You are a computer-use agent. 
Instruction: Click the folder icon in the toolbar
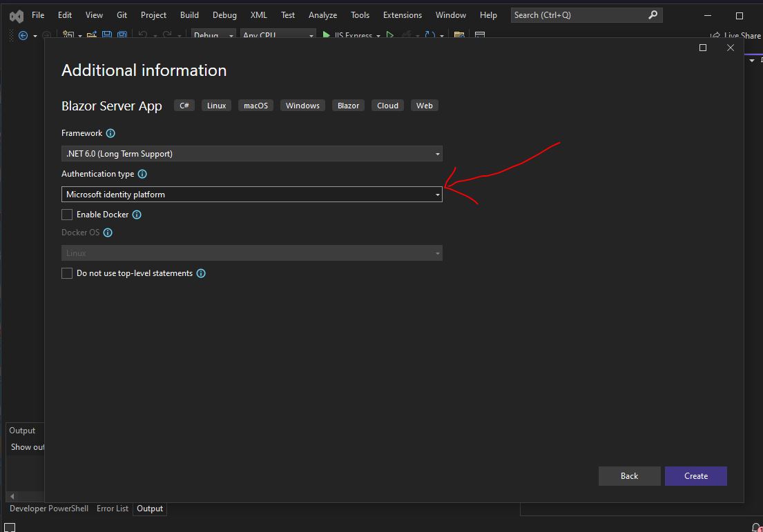[x=459, y=35]
